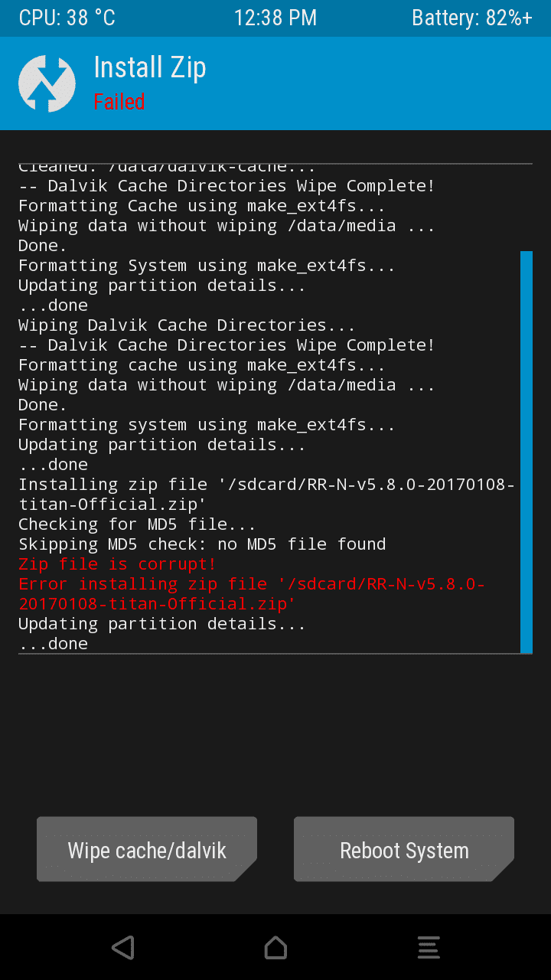Click the 'Skipping MD5 check' log line
The image size is (551, 980).
coord(202,544)
